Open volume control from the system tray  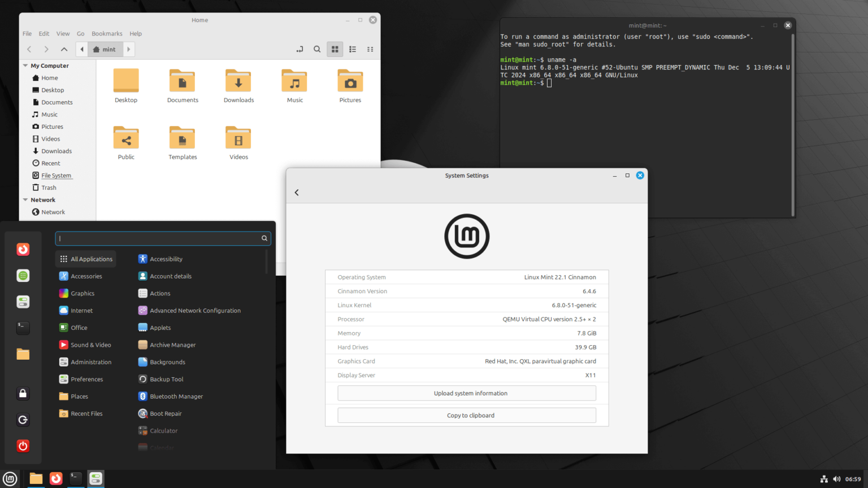point(837,478)
